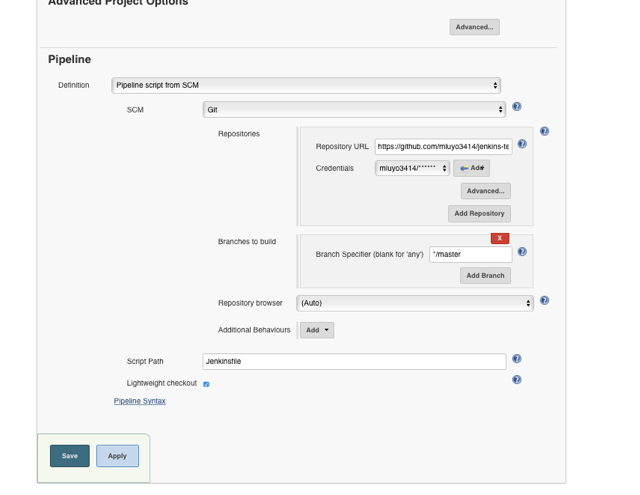
Task: Save the pipeline configuration
Action: click(70, 456)
